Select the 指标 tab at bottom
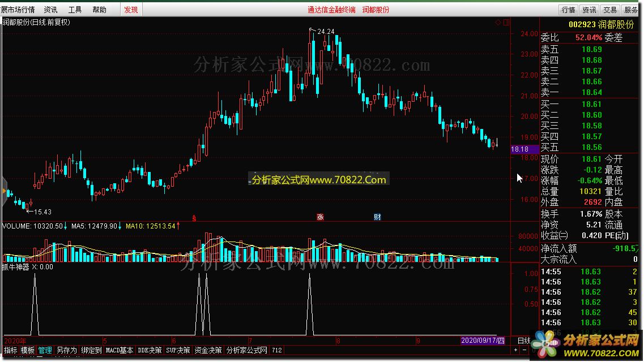This screenshot has height=362, width=644. (x=11, y=350)
